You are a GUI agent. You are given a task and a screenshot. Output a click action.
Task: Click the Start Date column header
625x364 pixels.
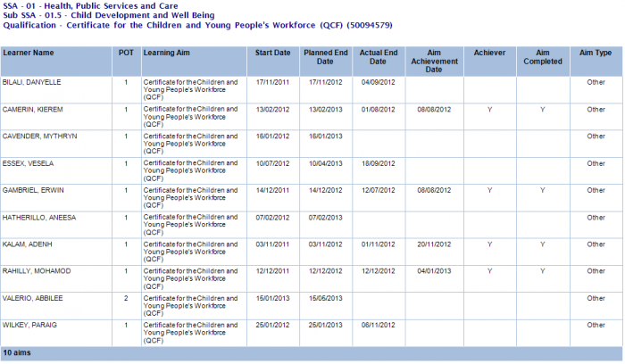pyautogui.click(x=272, y=53)
